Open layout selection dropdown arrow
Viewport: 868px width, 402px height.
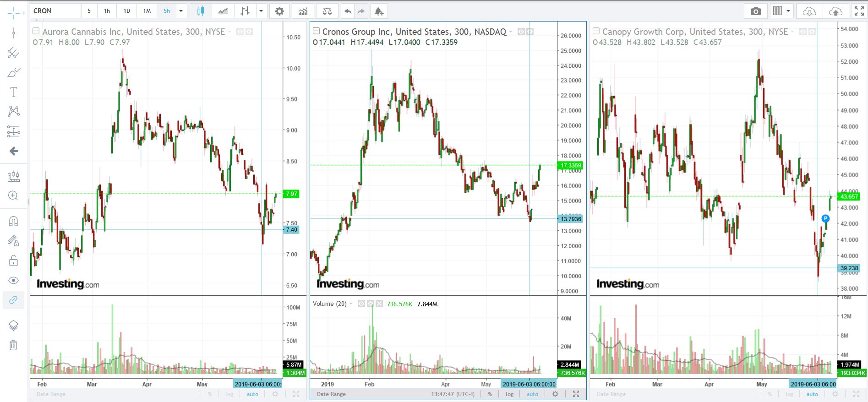pyautogui.click(x=788, y=11)
